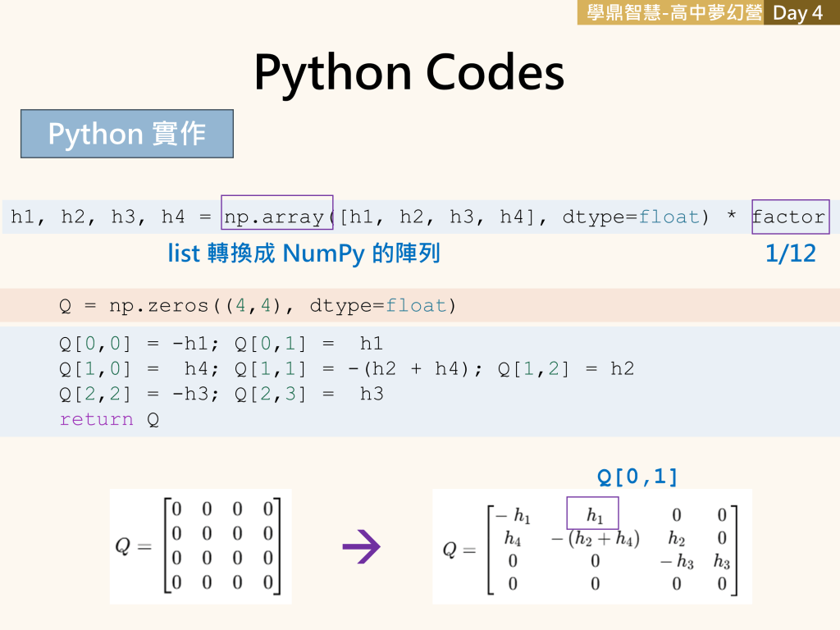The height and width of the screenshot is (630, 840).
Task: Select the 1/12 annotation under factor
Action: click(x=790, y=254)
